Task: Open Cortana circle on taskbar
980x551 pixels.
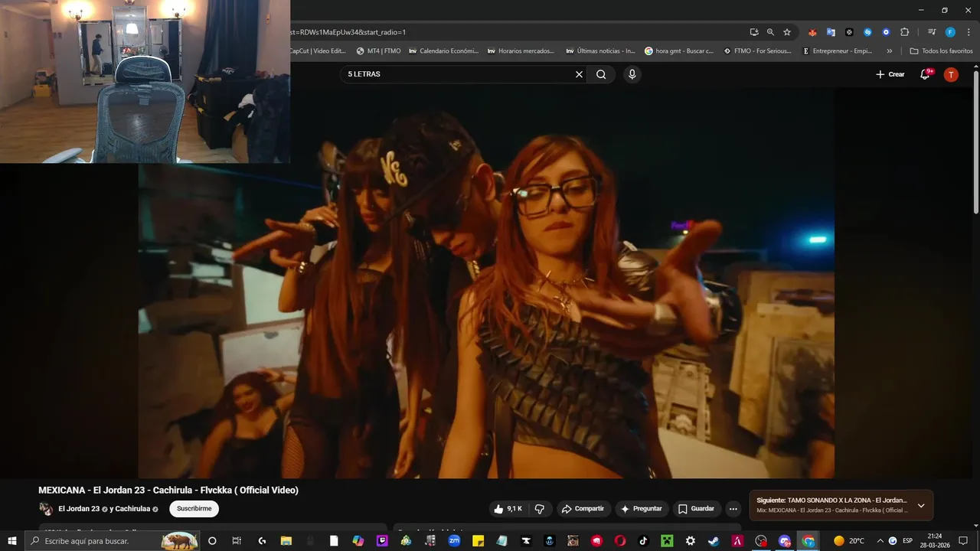Action: [x=212, y=540]
